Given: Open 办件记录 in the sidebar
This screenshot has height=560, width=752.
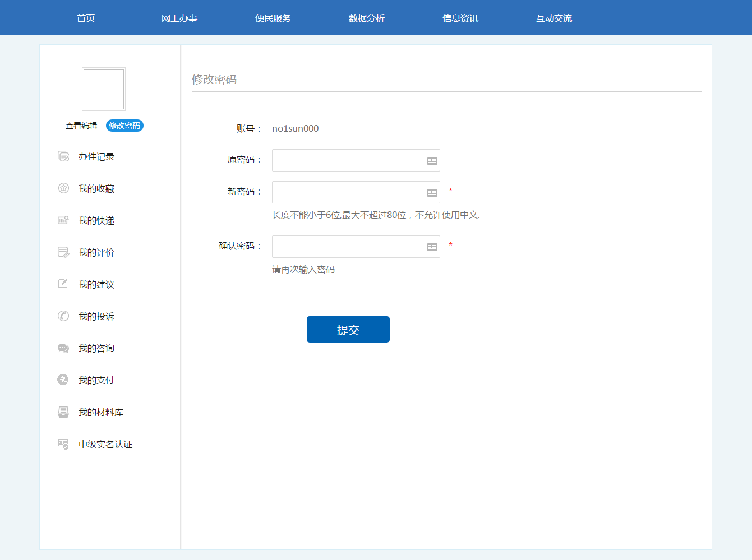Looking at the screenshot, I should point(96,157).
